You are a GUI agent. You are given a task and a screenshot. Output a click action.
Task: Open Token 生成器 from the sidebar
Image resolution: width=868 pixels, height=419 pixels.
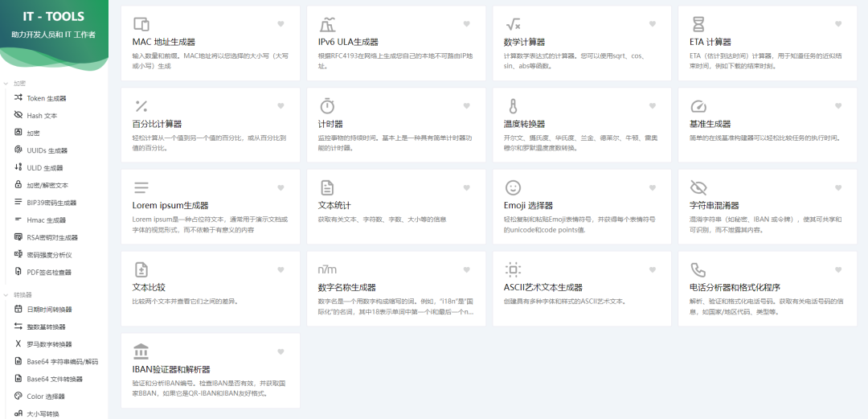pyautogui.click(x=47, y=98)
